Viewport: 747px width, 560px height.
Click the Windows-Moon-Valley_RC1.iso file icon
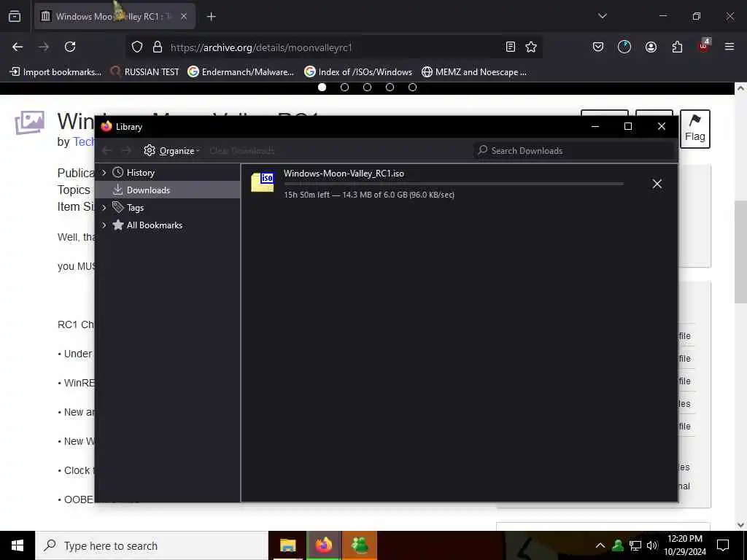[263, 182]
